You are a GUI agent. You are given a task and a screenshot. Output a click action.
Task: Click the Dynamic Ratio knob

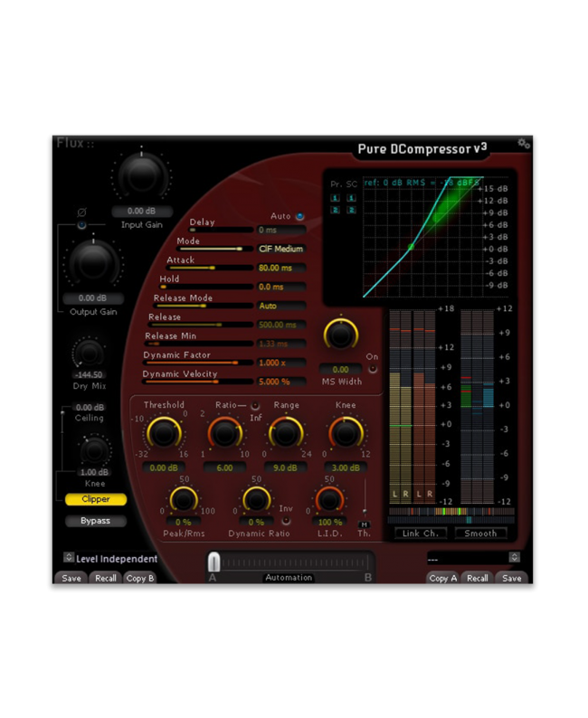coord(256,500)
